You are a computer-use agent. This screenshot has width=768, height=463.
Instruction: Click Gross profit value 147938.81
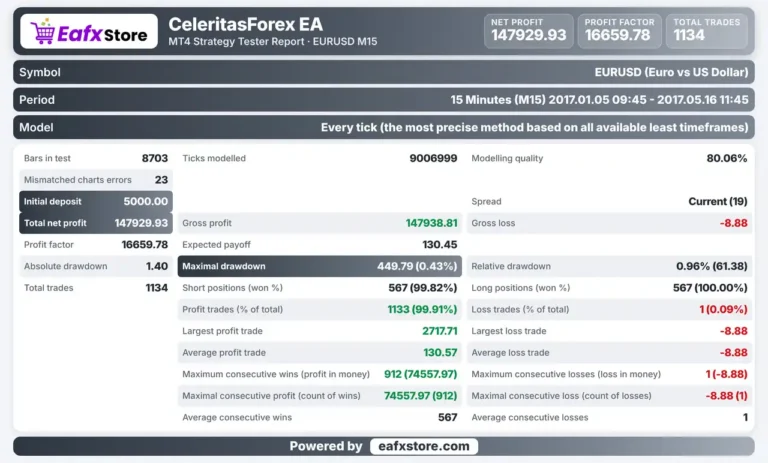point(431,223)
